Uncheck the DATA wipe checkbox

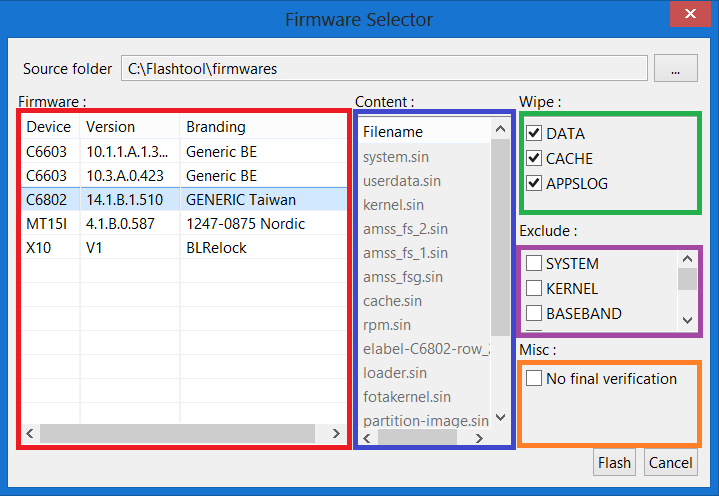[x=534, y=133]
